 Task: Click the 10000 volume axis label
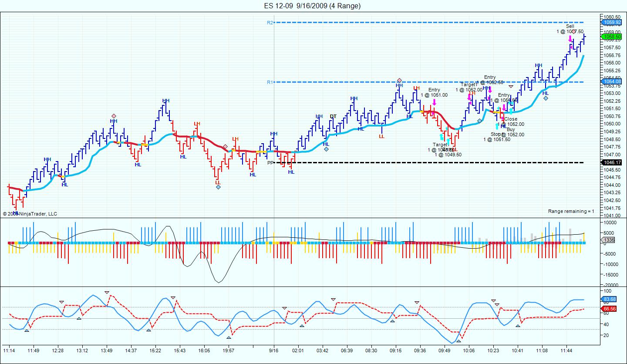[x=610, y=222]
